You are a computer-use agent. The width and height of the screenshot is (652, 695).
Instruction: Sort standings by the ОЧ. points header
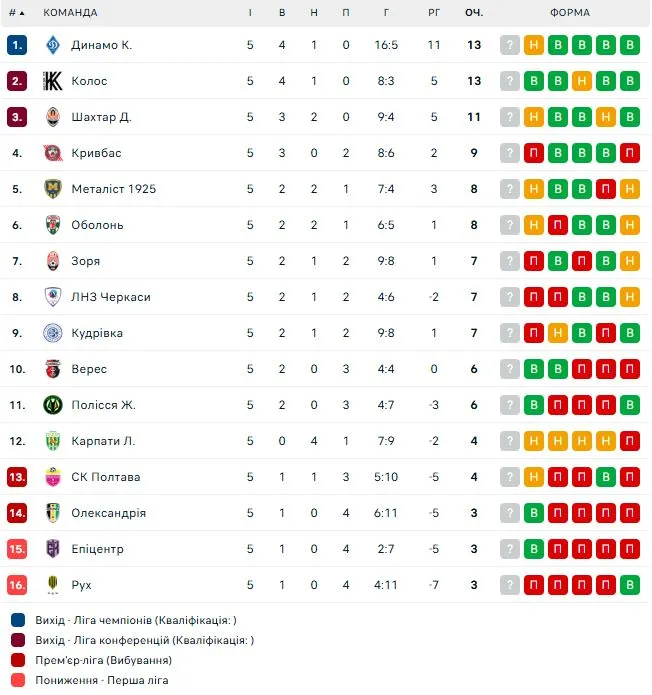click(x=474, y=13)
